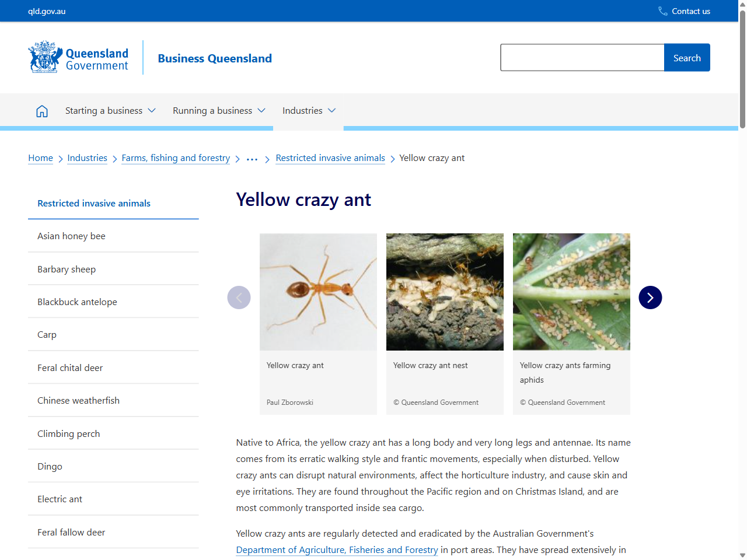747x560 pixels.
Task: Click the ellipsis in the breadcrumb trail
Action: point(252,158)
